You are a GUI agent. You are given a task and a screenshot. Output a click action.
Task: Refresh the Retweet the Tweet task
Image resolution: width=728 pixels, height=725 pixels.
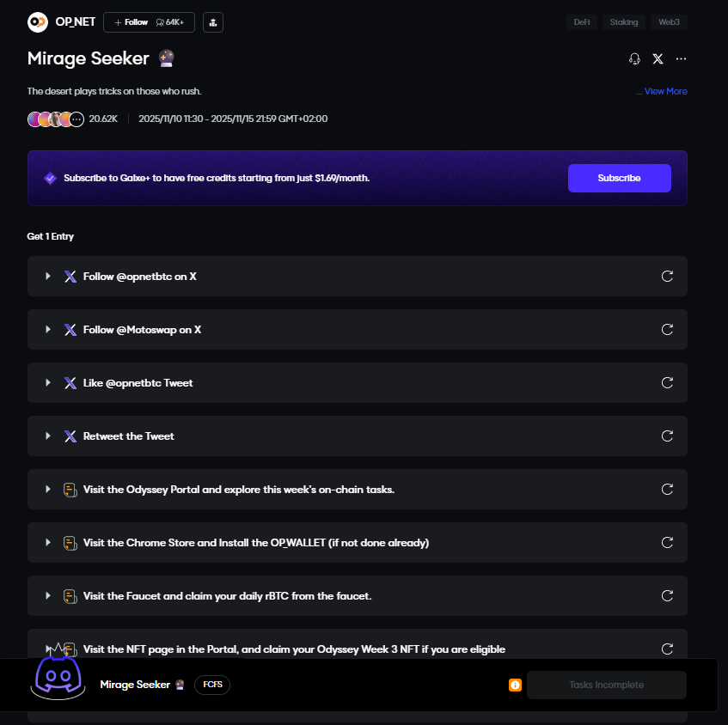tap(667, 436)
